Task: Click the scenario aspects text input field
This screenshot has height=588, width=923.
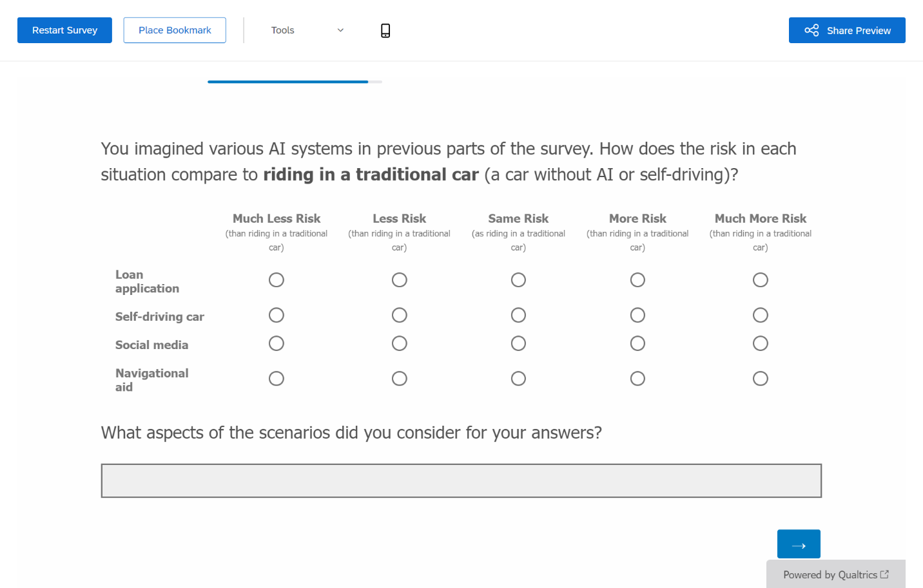Action: click(x=461, y=480)
